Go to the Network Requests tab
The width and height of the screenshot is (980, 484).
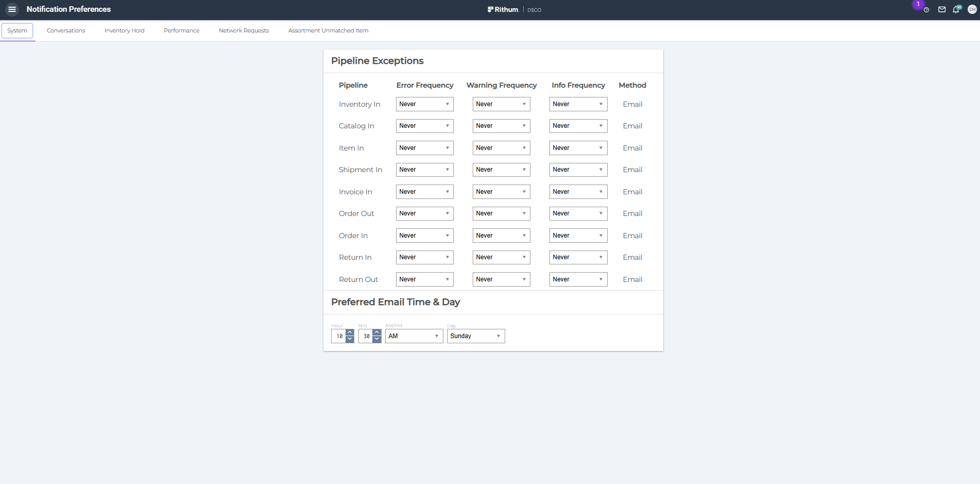pyautogui.click(x=244, y=30)
